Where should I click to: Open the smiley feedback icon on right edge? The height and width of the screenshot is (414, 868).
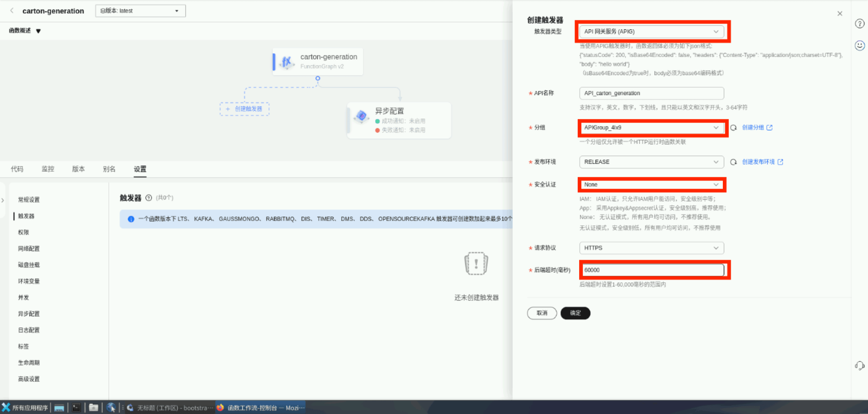click(859, 45)
